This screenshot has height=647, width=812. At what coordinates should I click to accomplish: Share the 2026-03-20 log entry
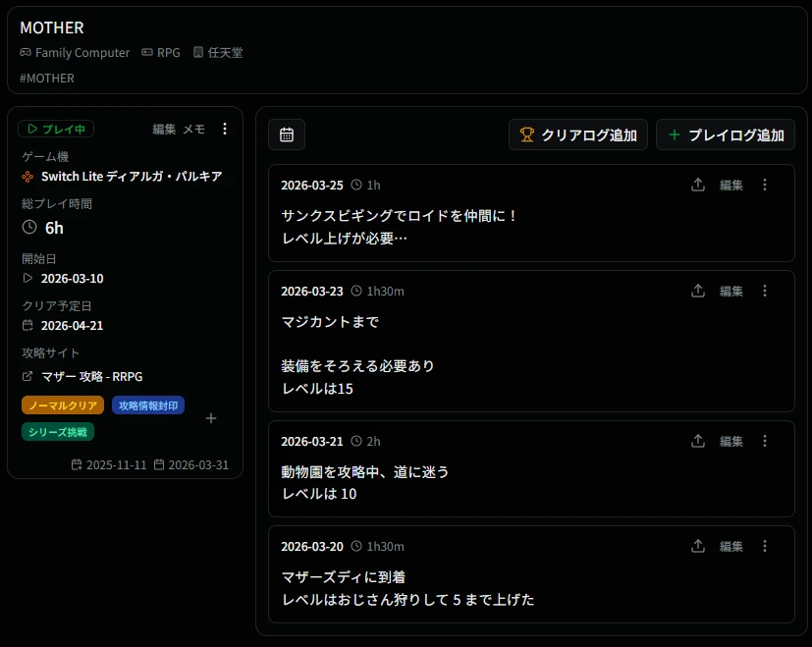(x=698, y=546)
